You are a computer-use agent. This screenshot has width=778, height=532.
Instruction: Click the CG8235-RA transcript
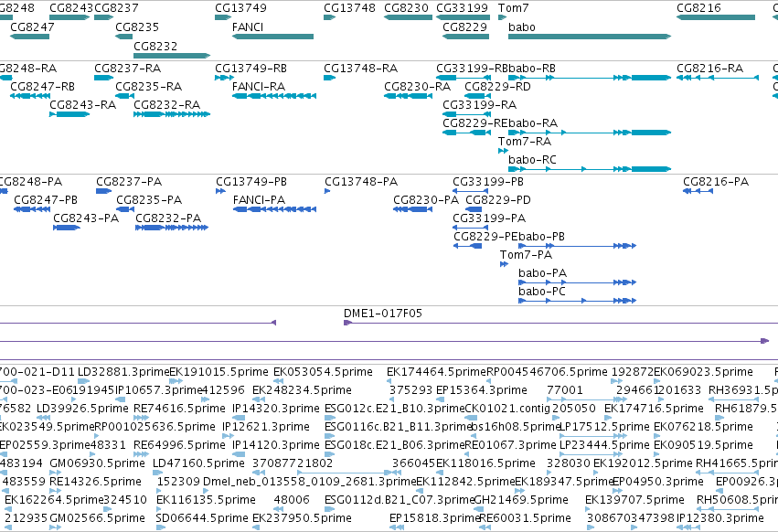[124, 96]
